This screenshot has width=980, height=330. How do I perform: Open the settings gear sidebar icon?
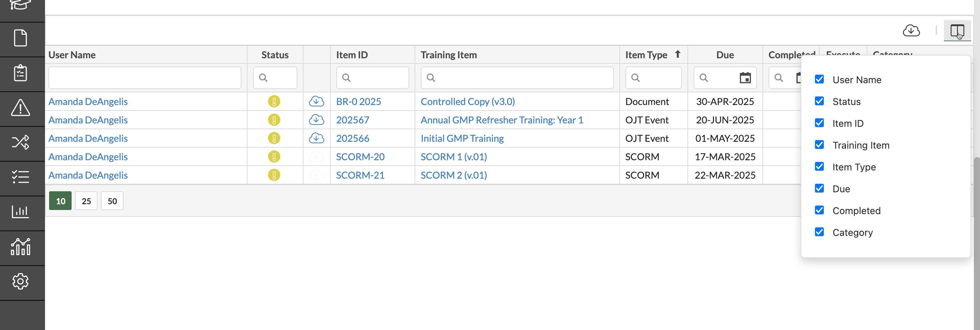point(20,281)
